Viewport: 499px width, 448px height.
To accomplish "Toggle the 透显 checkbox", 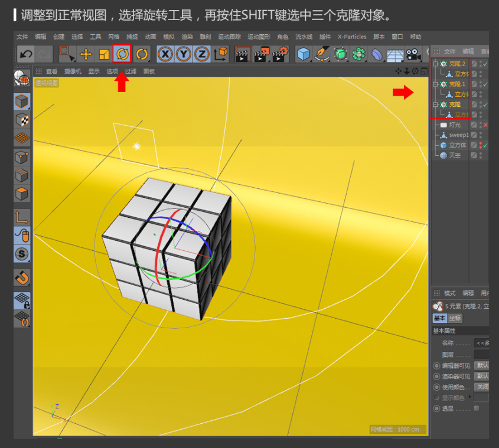I will point(477,408).
